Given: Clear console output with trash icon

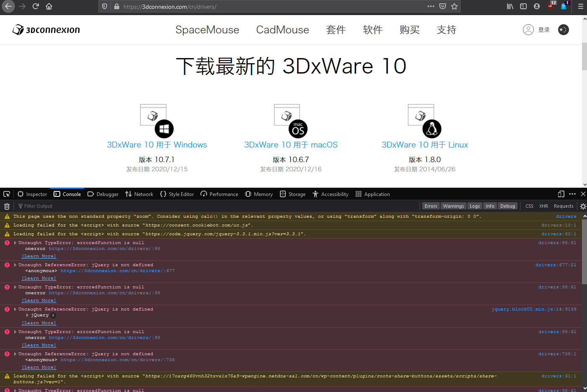Looking at the screenshot, I should click(7, 206).
